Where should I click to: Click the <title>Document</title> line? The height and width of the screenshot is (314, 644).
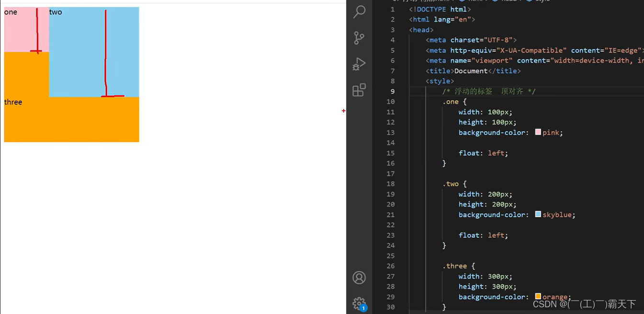pos(473,71)
